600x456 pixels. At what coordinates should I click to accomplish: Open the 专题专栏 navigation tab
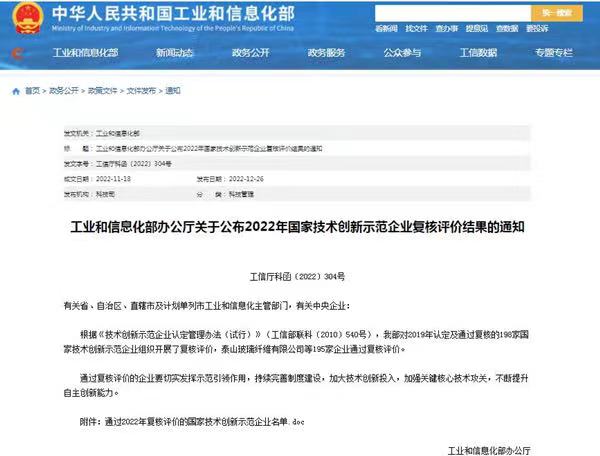[553, 52]
